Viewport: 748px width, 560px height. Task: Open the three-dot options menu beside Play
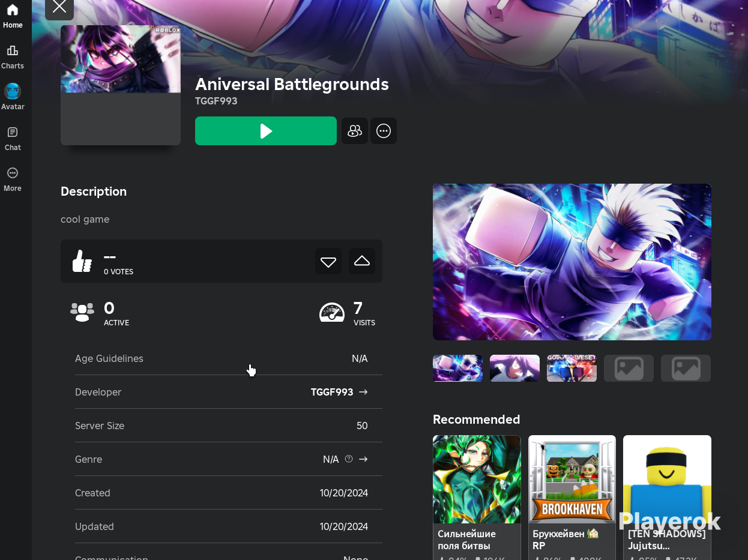click(384, 131)
